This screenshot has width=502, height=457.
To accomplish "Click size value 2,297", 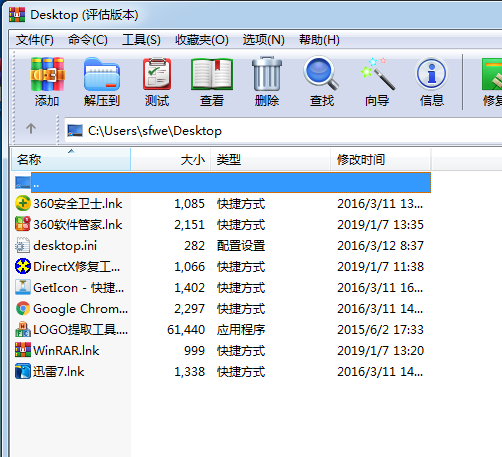I will tap(189, 309).
